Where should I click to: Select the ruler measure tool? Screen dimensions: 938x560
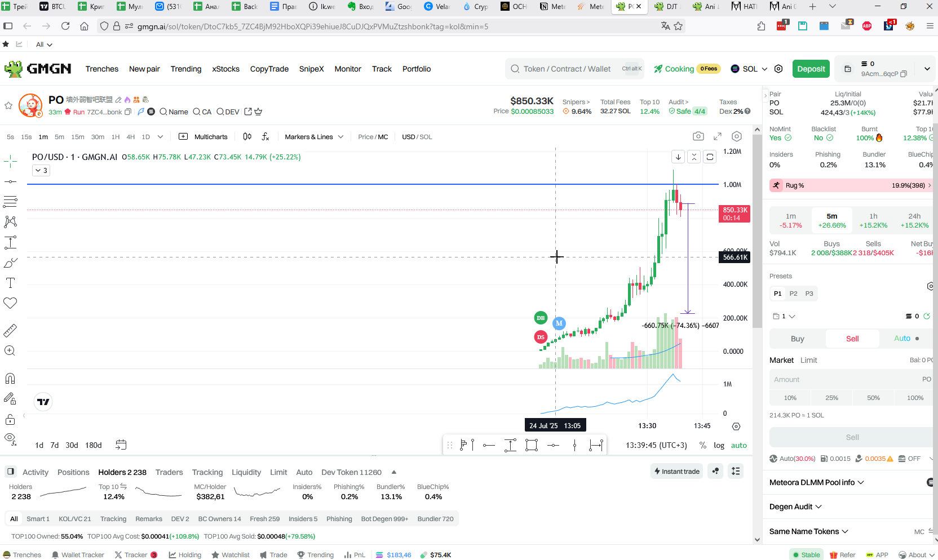point(10,330)
